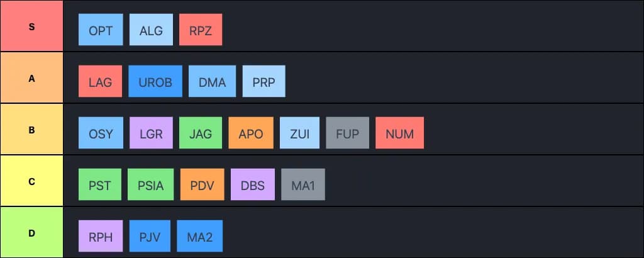Screen dimensions: 644x258
Task: Select the orange PDV tile
Action: (203, 184)
